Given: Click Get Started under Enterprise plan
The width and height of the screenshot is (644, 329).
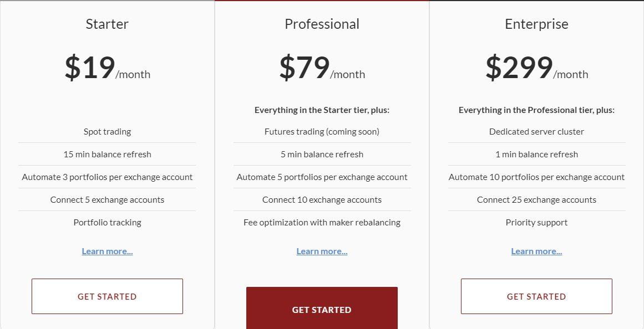Looking at the screenshot, I should coord(536,296).
